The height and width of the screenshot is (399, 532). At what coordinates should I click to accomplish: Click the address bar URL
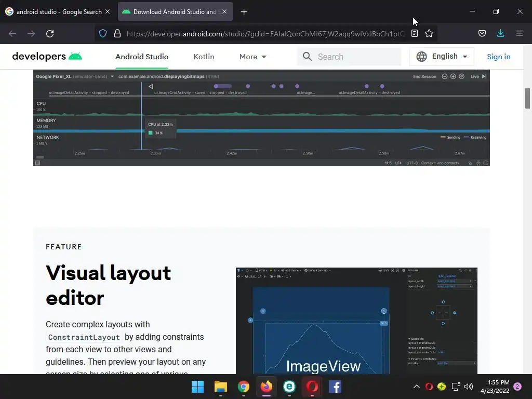[265, 34]
